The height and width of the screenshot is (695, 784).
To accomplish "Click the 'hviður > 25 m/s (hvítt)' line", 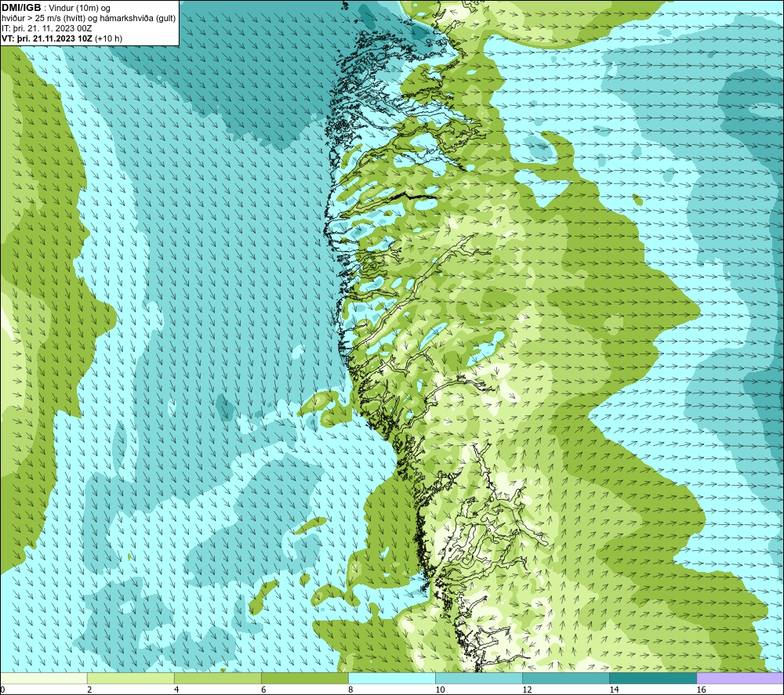I will (43, 19).
